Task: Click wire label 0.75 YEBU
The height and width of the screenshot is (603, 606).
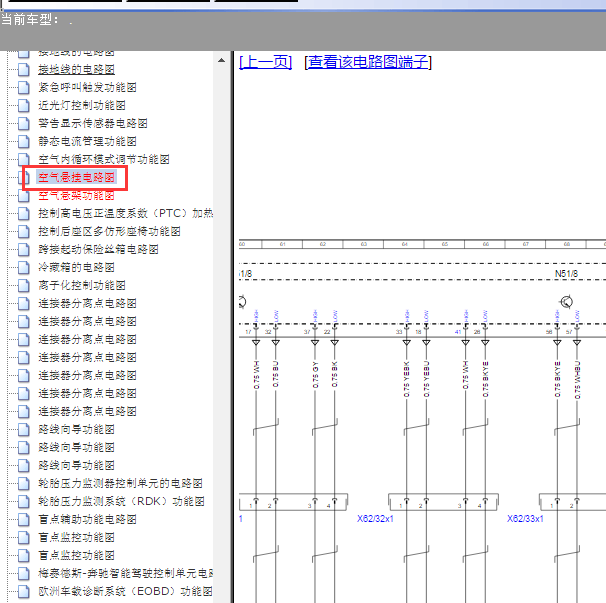Action: (x=426, y=379)
